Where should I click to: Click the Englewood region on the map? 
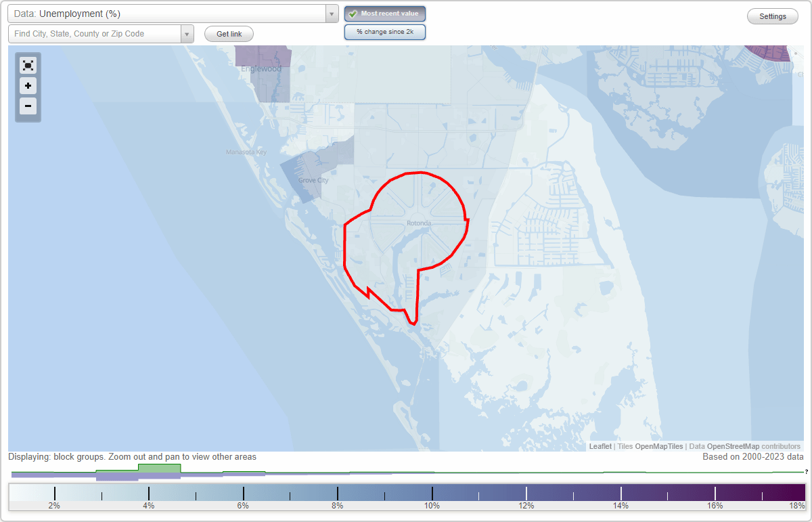[x=263, y=70]
